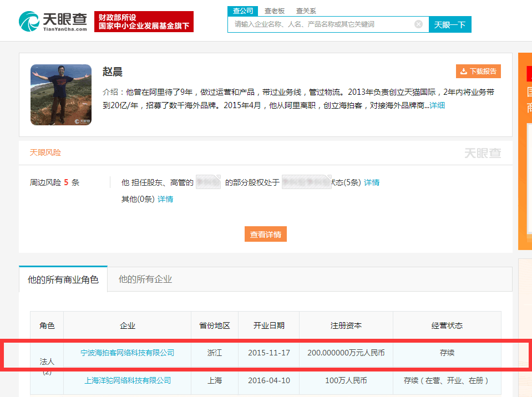Click the 存续（在营、开业、在册） status cell
The width and height of the screenshot is (532, 397).
(447, 380)
